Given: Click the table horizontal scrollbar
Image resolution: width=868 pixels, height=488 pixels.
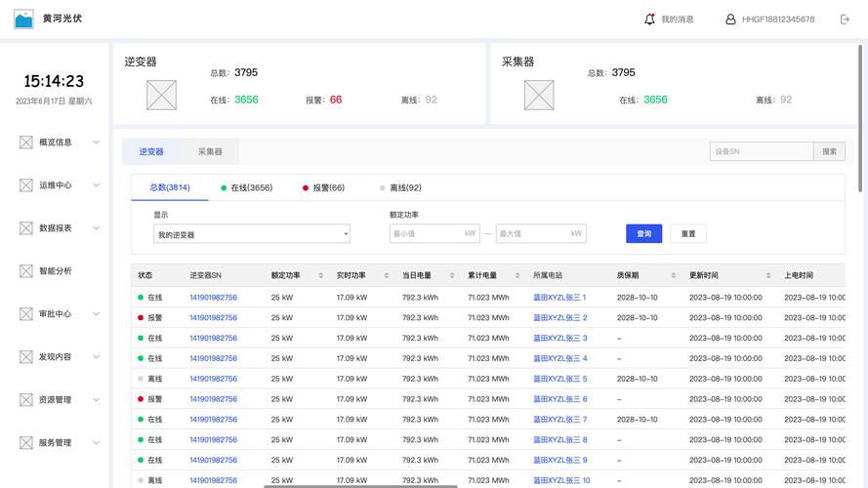Looking at the screenshot, I should coord(361,486).
